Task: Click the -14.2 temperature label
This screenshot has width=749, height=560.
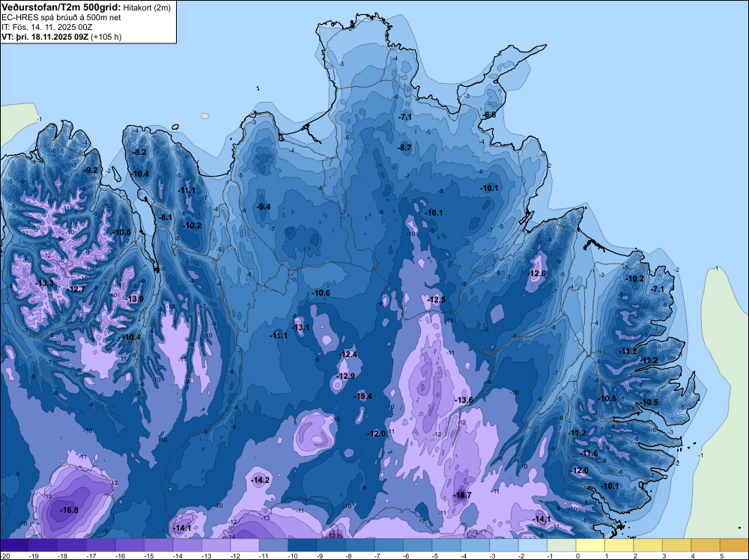Action: [x=261, y=481]
